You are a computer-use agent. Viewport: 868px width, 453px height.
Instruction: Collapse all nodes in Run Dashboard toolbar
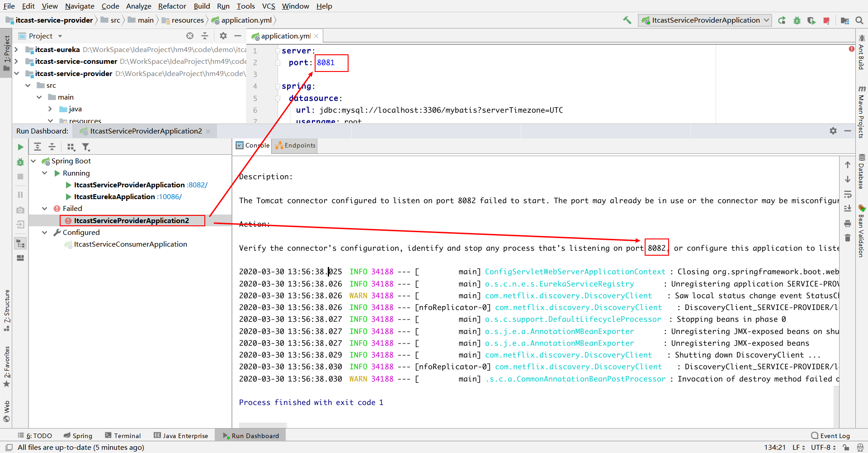(x=52, y=147)
